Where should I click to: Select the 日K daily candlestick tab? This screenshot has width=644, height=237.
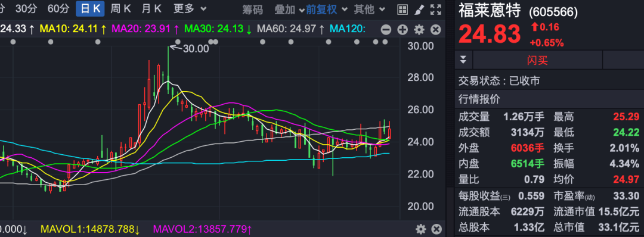pyautogui.click(x=90, y=8)
